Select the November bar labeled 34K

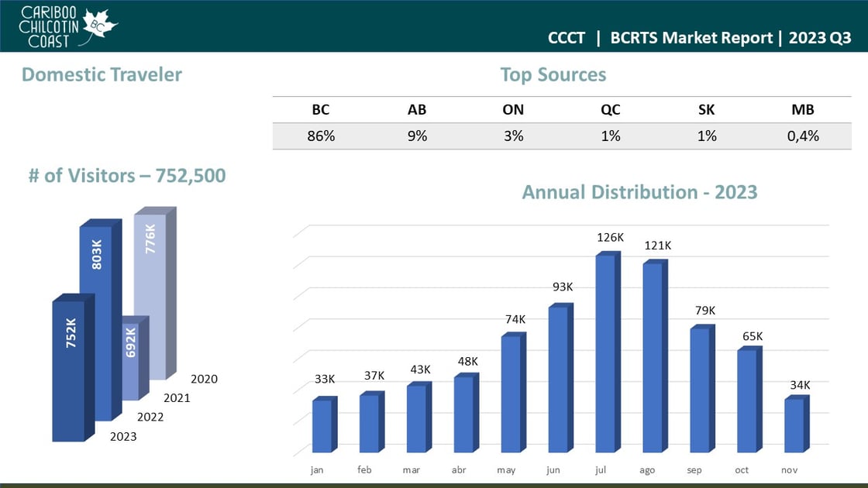[794, 425]
